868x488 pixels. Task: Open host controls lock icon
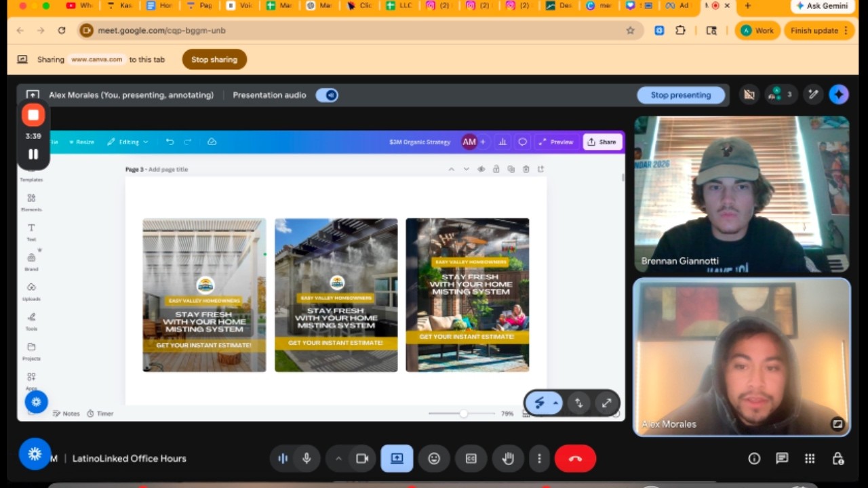pos(837,459)
